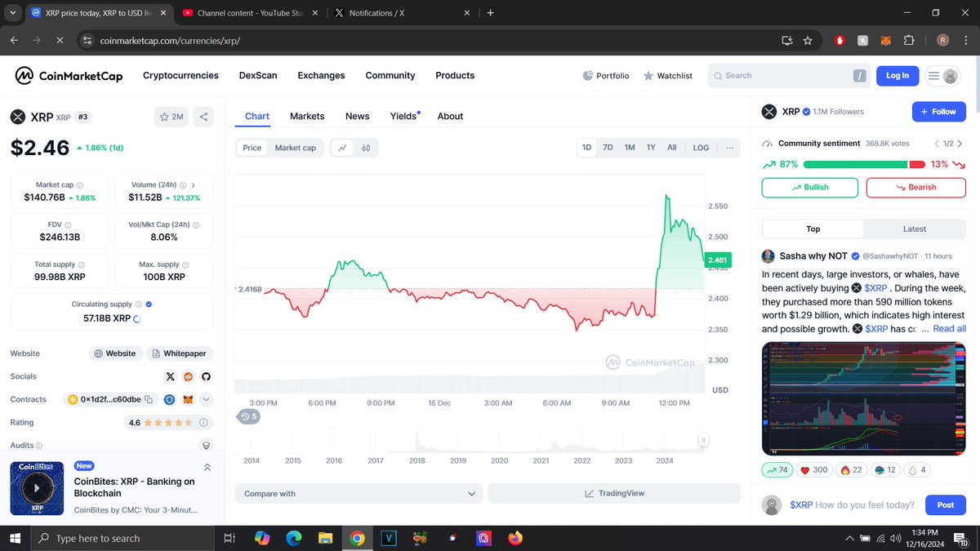Click rocket reaction with 74

click(779, 470)
